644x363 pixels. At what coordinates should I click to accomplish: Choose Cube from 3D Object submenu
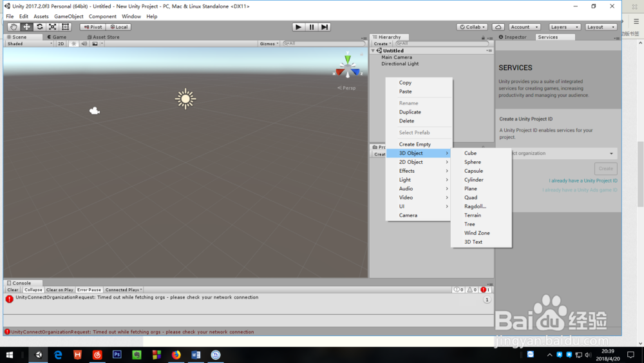click(481, 153)
